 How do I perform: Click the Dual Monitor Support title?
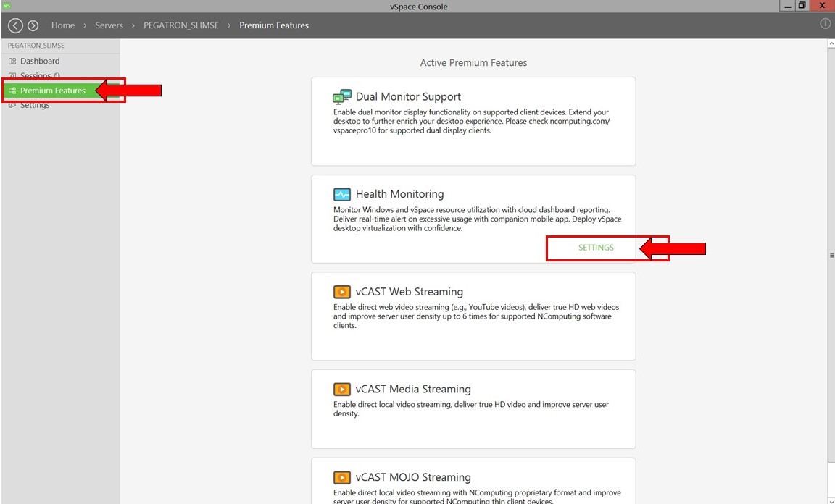(x=409, y=97)
